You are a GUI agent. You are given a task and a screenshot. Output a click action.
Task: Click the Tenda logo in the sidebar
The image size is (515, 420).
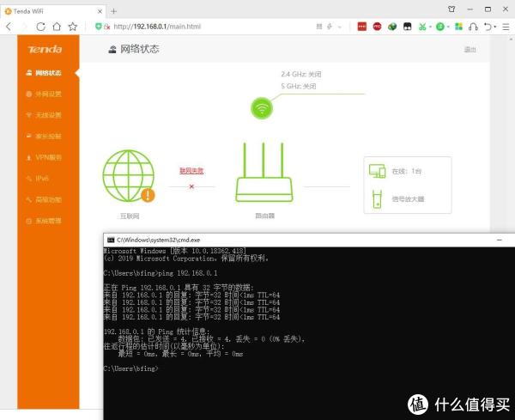[x=45, y=49]
